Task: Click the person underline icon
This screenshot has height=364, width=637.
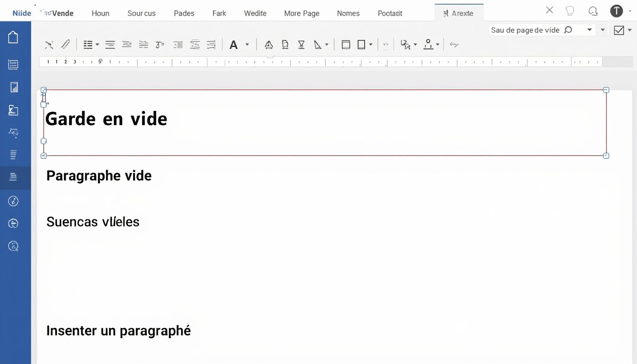Action: (x=428, y=45)
